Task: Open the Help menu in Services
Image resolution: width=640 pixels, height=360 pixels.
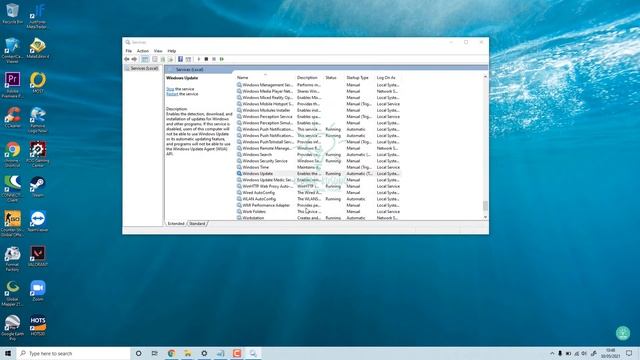Action: [172, 51]
